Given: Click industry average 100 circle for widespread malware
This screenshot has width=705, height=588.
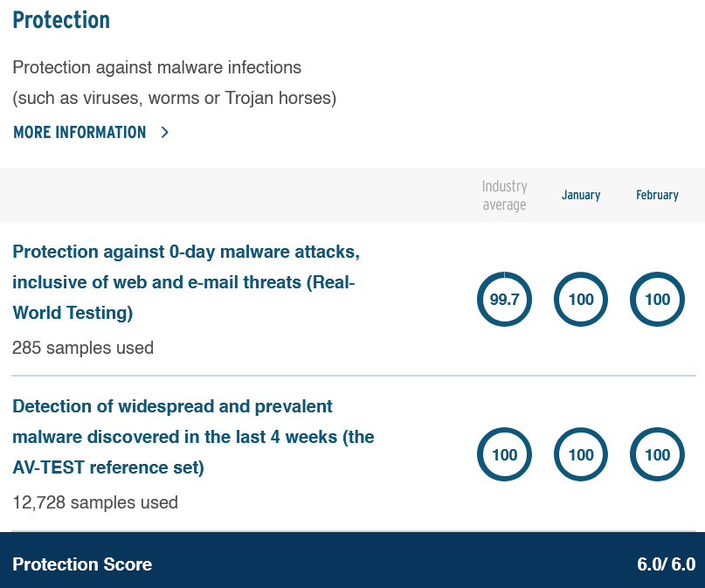Looking at the screenshot, I should 504,454.
